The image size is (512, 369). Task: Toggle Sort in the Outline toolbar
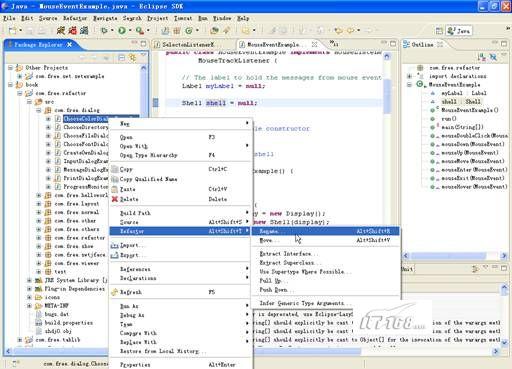[482, 57]
